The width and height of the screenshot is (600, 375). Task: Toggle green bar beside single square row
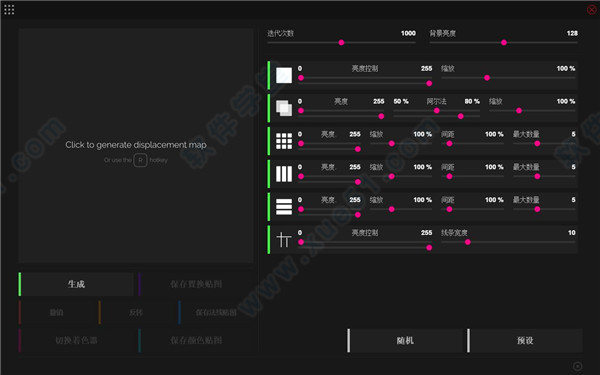(269, 75)
